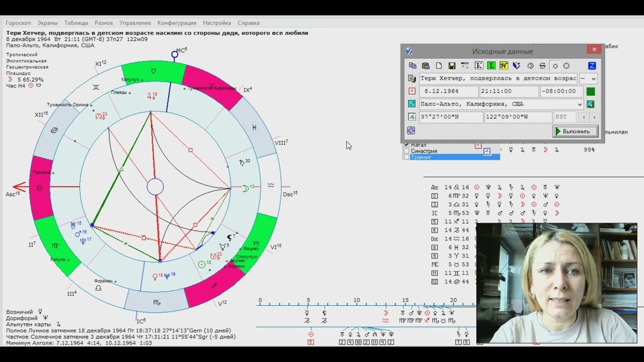Screen dimensions: 644x362
Task: Click the right arrow stepper next to PST
Action: click(594, 117)
